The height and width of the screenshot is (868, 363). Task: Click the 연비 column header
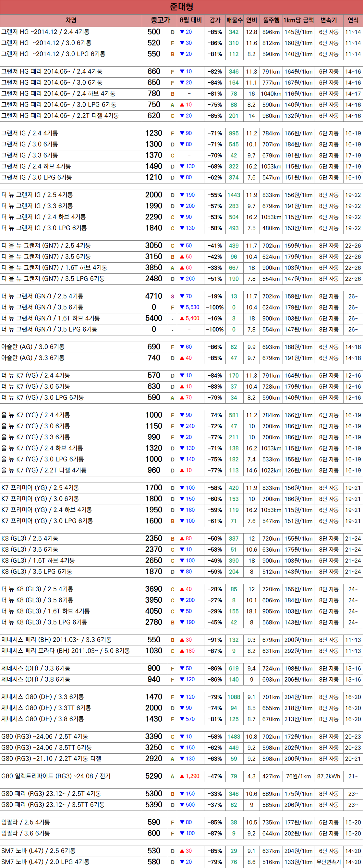251,20
